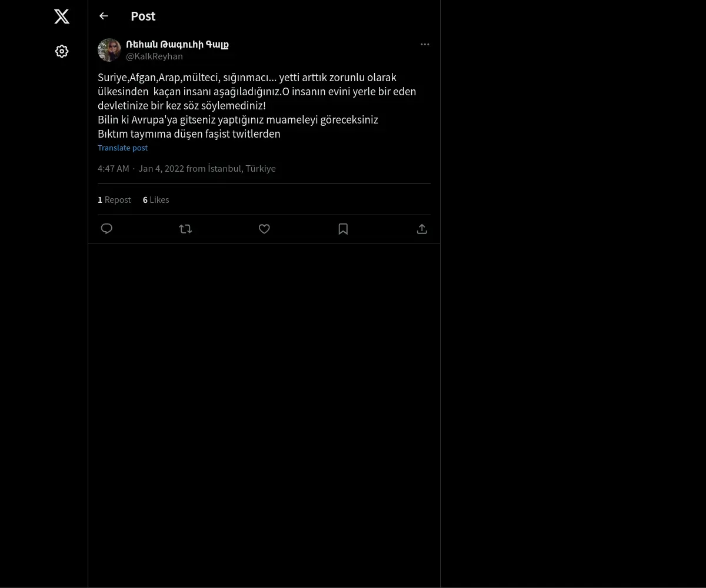Click the Translate post link
Viewport: 706px width, 588px height.
pos(122,148)
